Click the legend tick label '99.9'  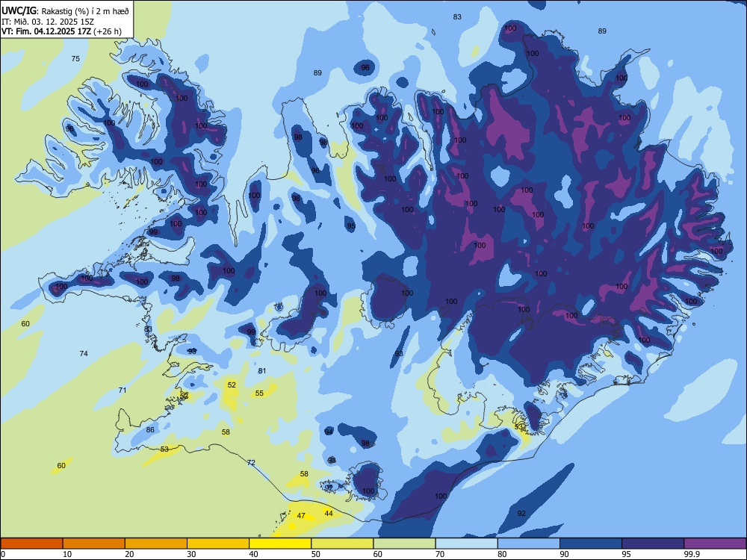click(691, 554)
